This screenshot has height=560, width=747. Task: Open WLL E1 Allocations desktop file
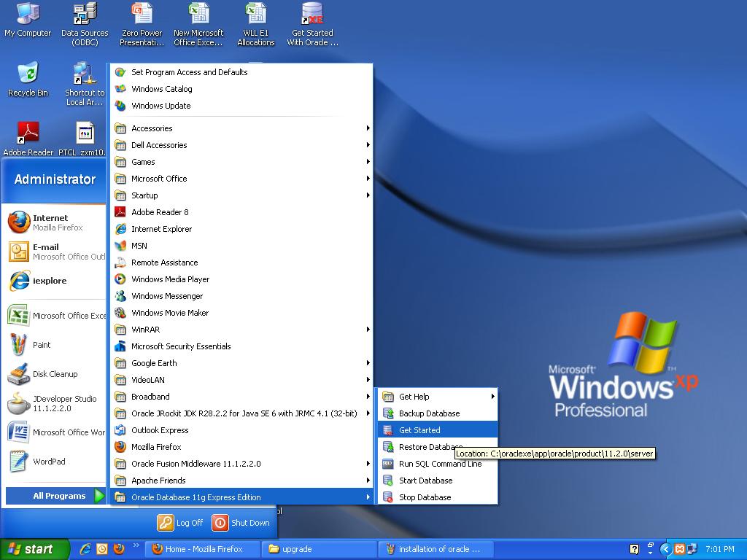click(x=256, y=24)
